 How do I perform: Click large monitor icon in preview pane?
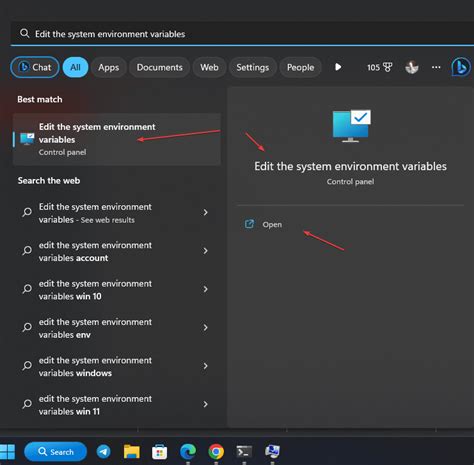click(351, 126)
